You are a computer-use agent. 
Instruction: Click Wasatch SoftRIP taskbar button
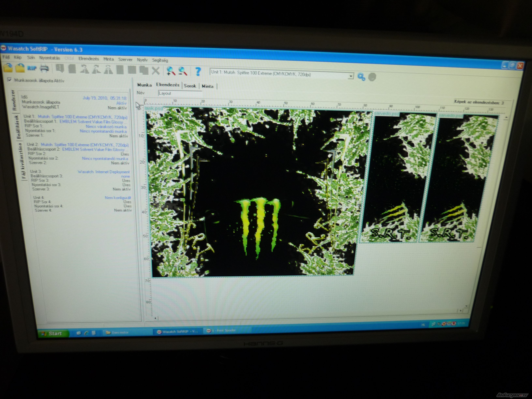pos(178,331)
